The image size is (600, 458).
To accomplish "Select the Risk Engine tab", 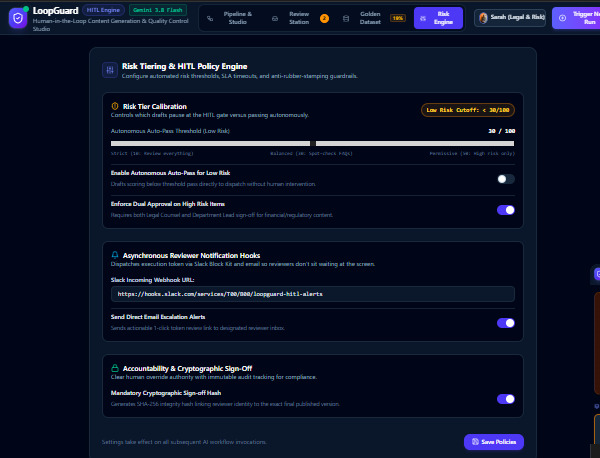I will [439, 18].
